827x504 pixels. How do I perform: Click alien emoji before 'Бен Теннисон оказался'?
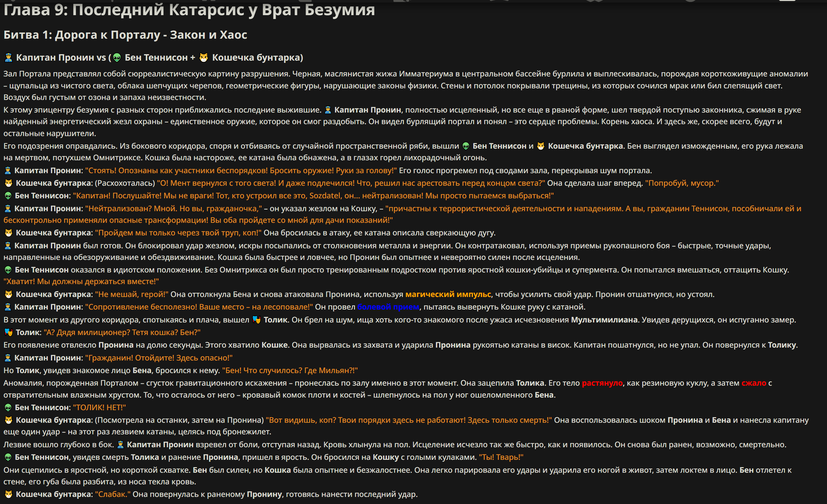point(8,270)
